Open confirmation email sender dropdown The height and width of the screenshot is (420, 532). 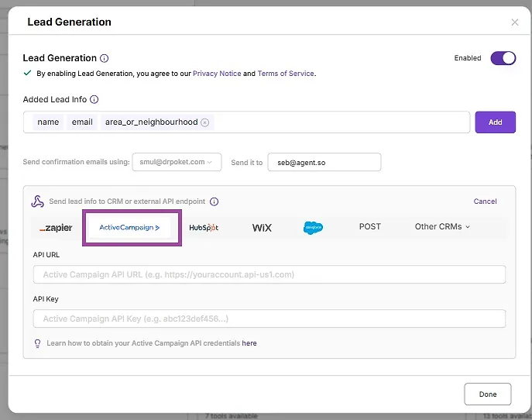pos(177,162)
